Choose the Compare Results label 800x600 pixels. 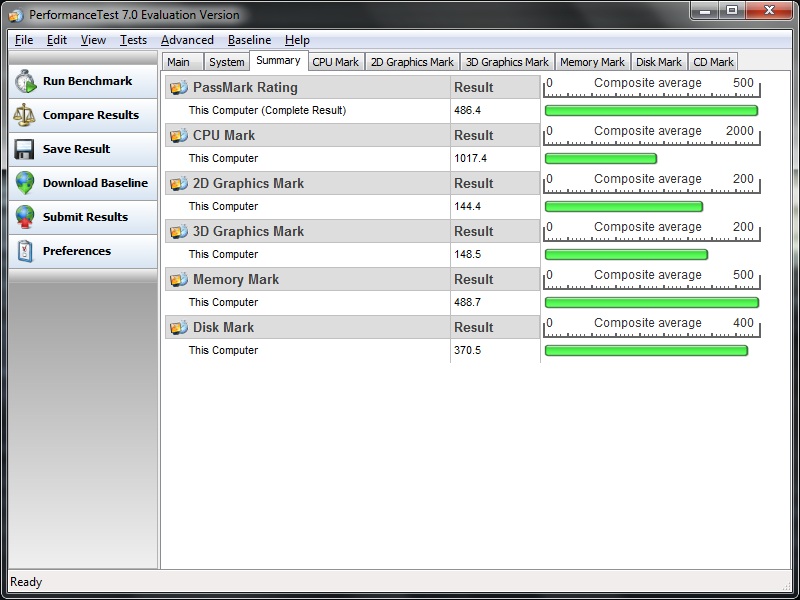click(x=91, y=115)
